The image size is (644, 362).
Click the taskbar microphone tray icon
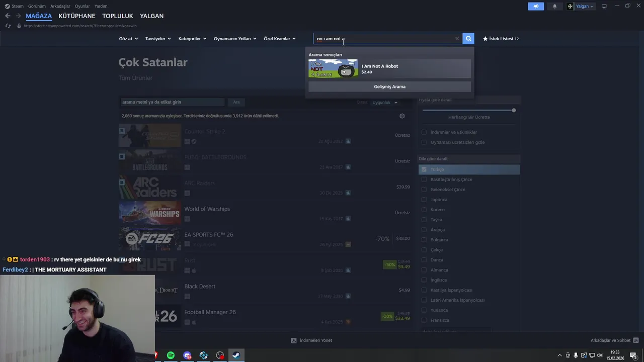[576, 355]
